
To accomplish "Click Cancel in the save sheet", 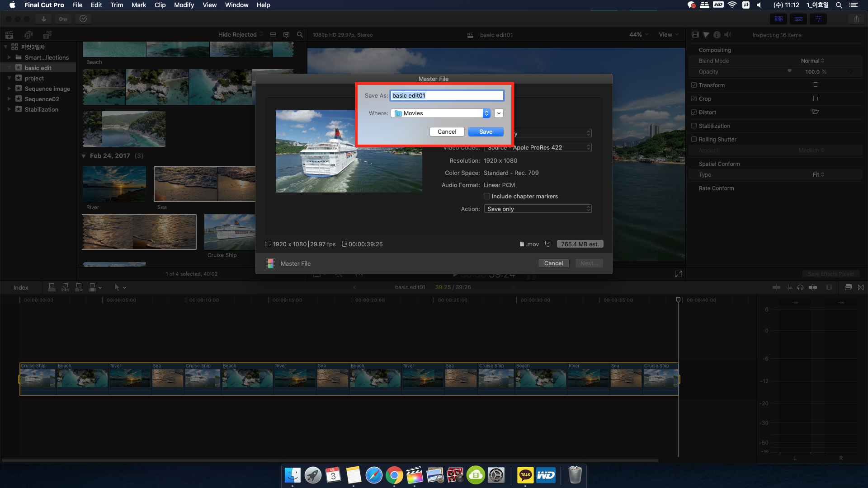I will 447,132.
